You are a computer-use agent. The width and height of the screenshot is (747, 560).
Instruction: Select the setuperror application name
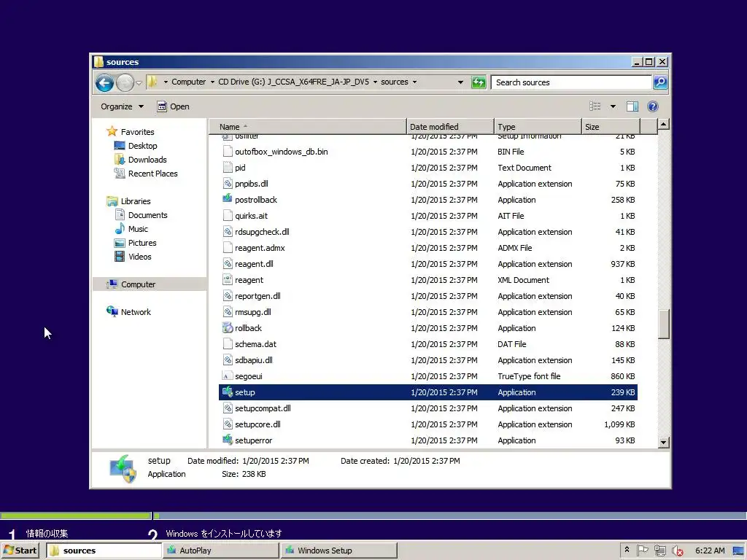coord(253,440)
